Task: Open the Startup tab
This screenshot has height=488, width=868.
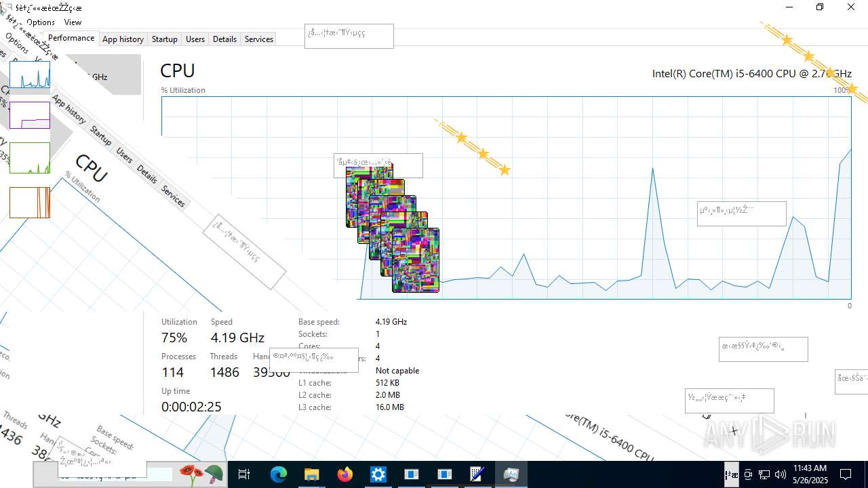Action: (x=164, y=39)
